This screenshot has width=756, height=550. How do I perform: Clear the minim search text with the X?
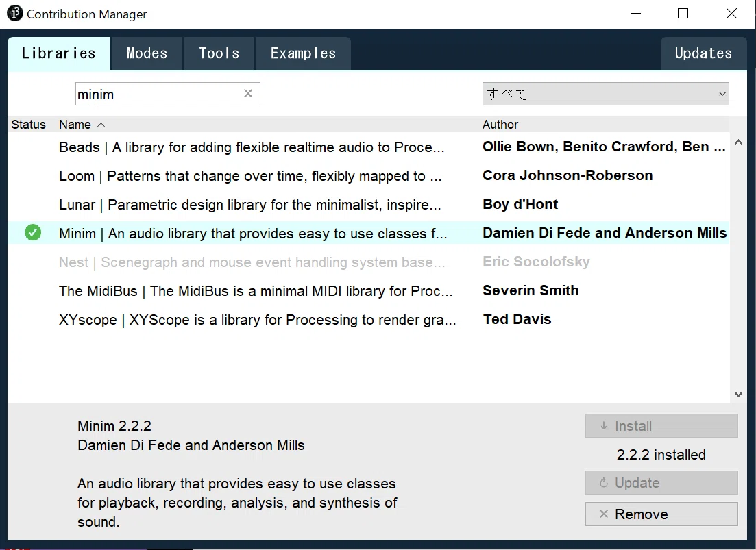click(x=248, y=93)
